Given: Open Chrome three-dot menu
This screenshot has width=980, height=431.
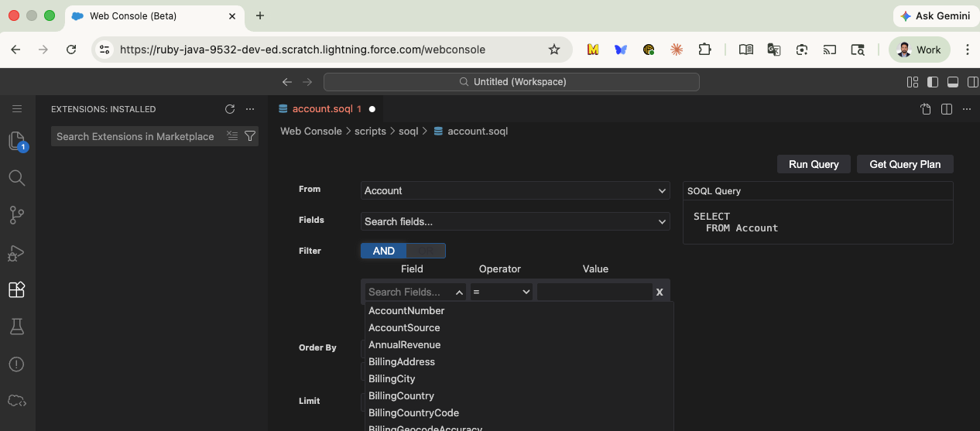Looking at the screenshot, I should 968,50.
